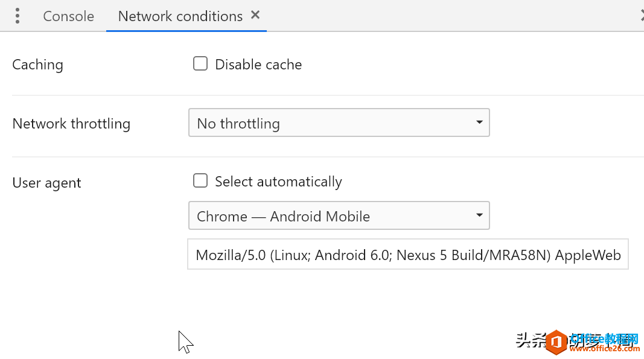The height and width of the screenshot is (359, 644).
Task: Select the Network conditions tab
Action: [x=180, y=16]
